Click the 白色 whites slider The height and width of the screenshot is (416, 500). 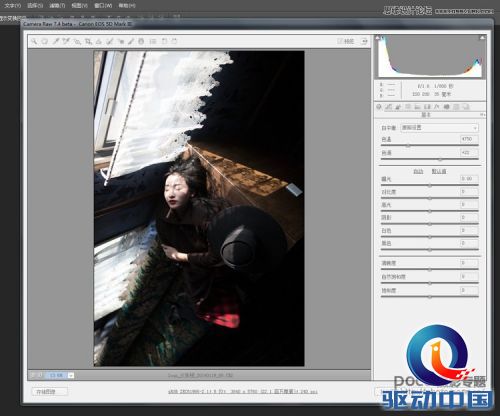pyautogui.click(x=430, y=237)
